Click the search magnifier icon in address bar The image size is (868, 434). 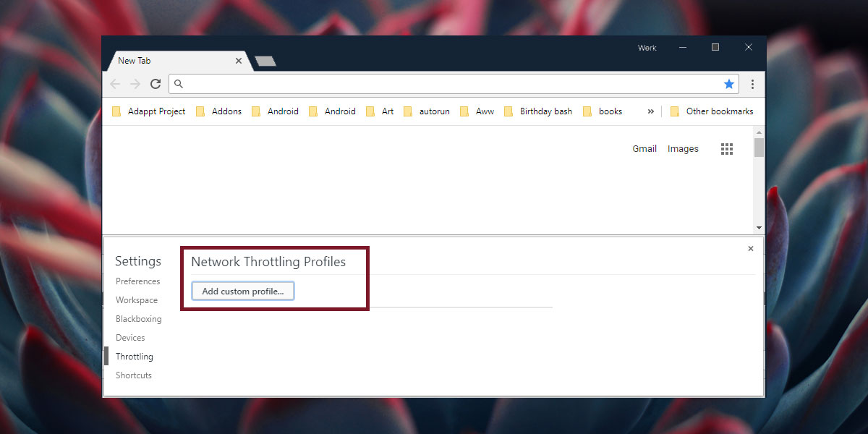pyautogui.click(x=179, y=84)
